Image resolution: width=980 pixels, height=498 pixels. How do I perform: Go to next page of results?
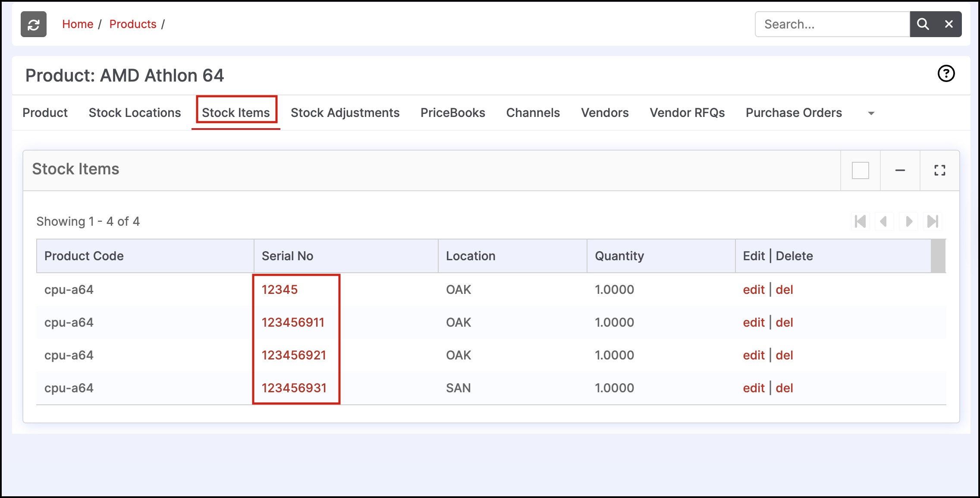[x=908, y=221]
